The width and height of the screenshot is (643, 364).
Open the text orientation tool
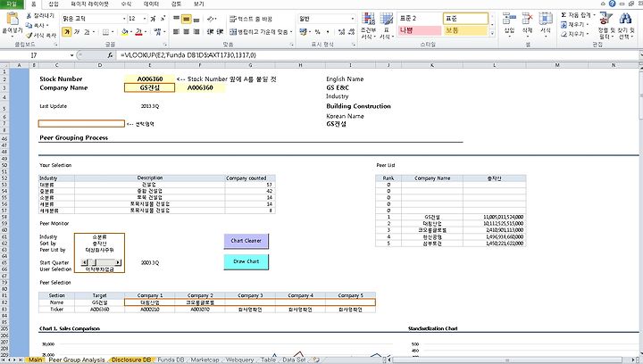point(211,19)
